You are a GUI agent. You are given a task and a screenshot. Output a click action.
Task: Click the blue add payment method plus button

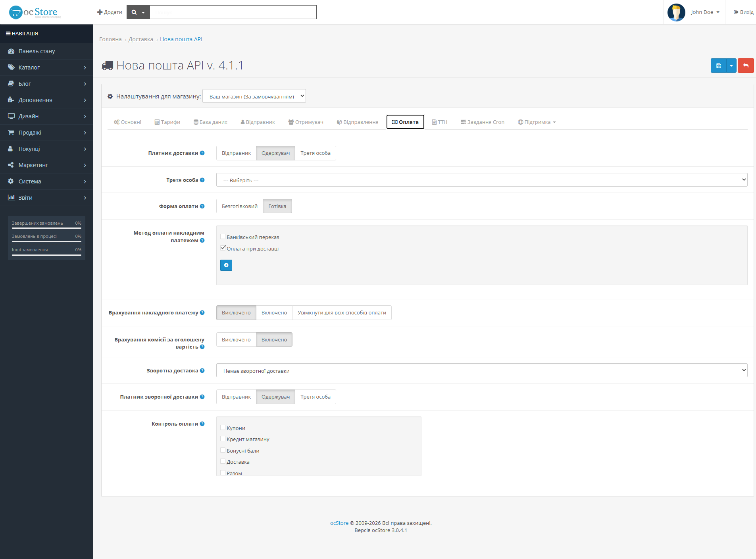click(226, 265)
